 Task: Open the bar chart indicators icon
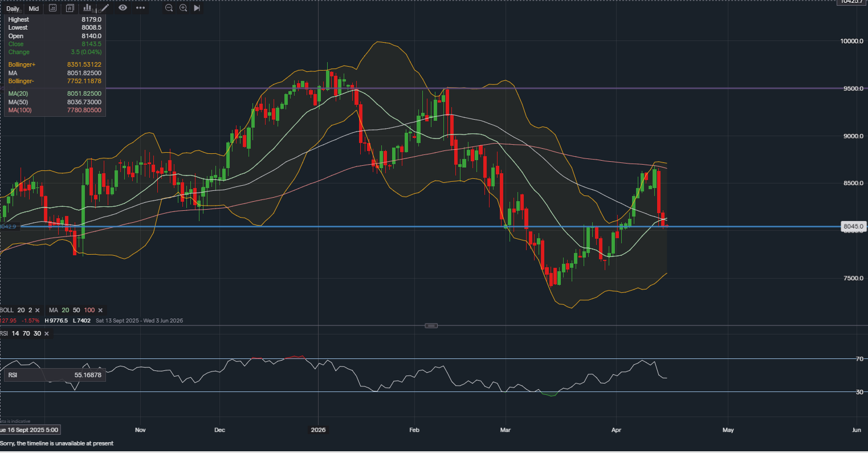click(87, 8)
